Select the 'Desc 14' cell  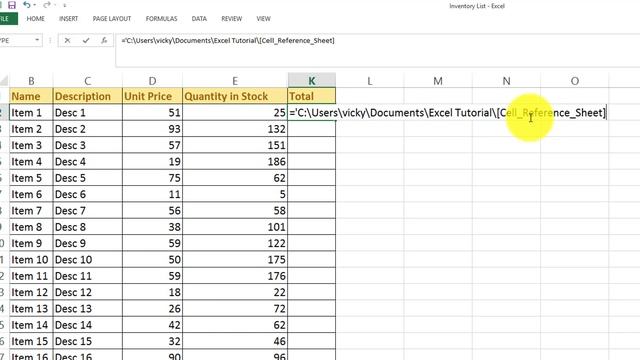tap(87, 325)
